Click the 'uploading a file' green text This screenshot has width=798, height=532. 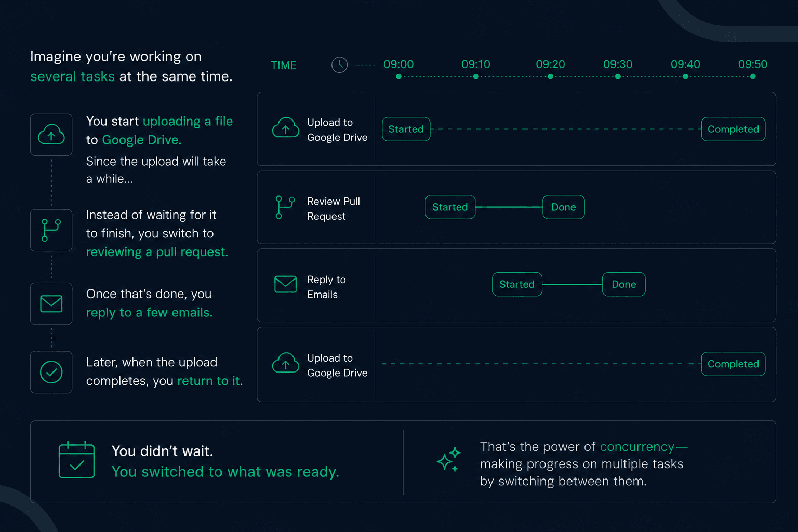click(x=188, y=122)
